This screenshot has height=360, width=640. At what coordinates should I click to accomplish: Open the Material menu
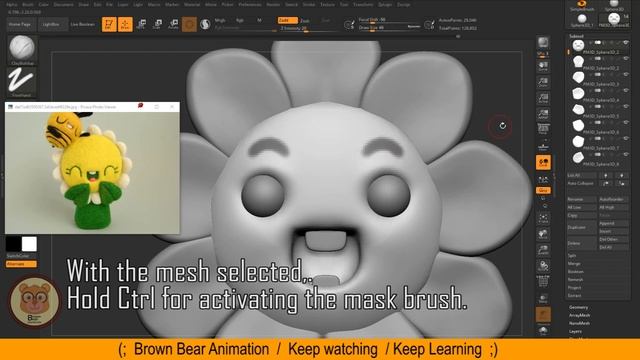click(192, 5)
